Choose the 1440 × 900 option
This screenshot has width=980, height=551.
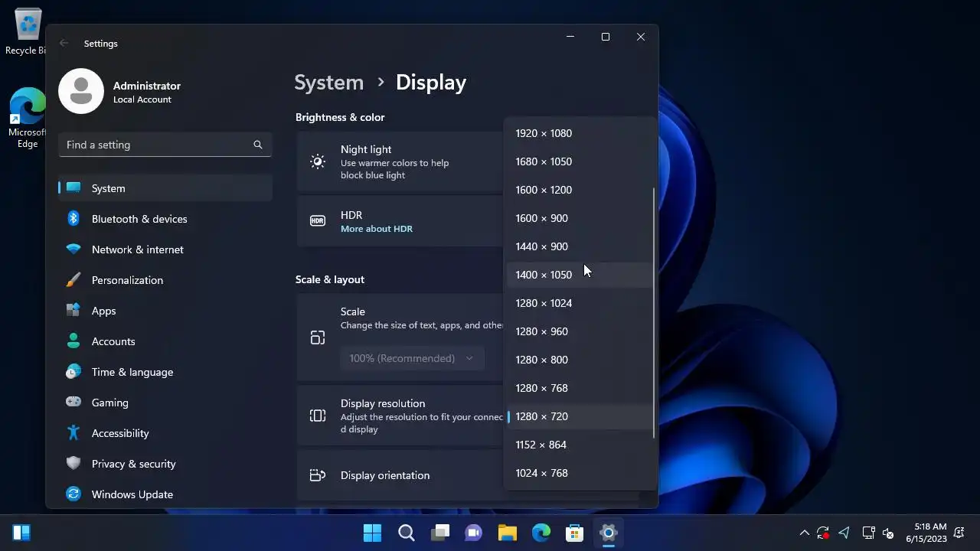click(579, 246)
